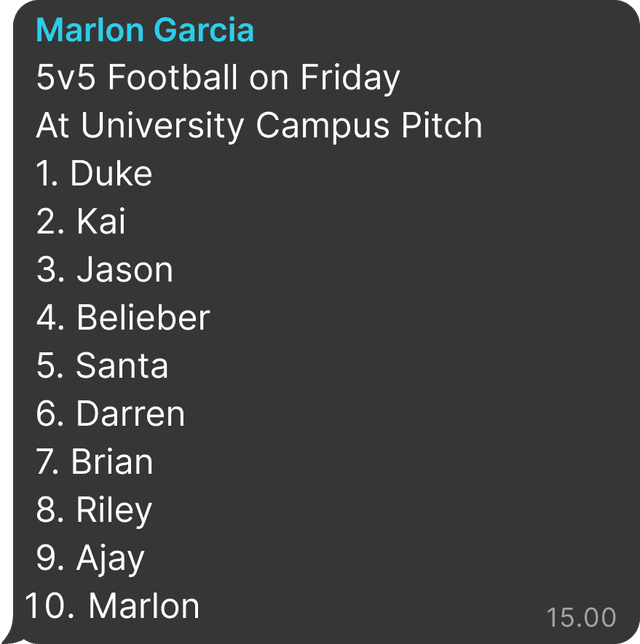This screenshot has height=644, width=640.
Task: Select the University Campus Pitch line
Action: click(x=259, y=126)
